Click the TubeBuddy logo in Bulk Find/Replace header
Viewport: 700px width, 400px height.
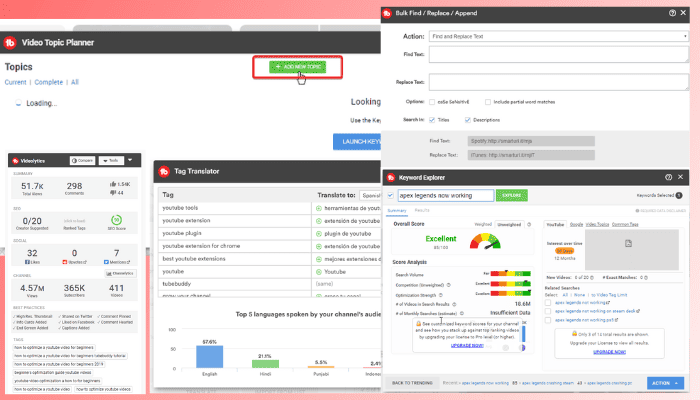(x=387, y=13)
